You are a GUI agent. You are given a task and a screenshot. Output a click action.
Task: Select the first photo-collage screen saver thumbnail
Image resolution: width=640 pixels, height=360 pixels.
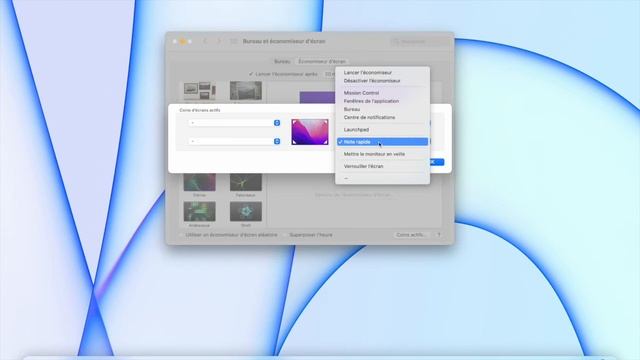[200, 91]
